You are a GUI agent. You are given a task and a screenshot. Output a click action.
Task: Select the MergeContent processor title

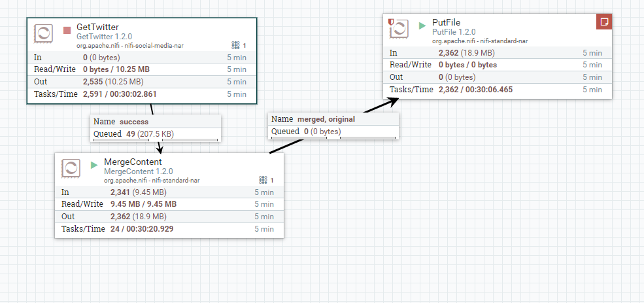tap(133, 162)
